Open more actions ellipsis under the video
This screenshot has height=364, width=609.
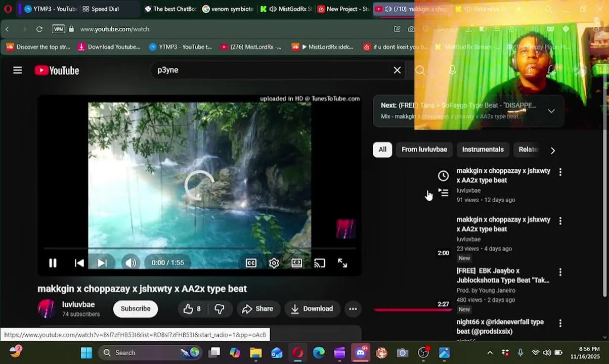(x=353, y=309)
